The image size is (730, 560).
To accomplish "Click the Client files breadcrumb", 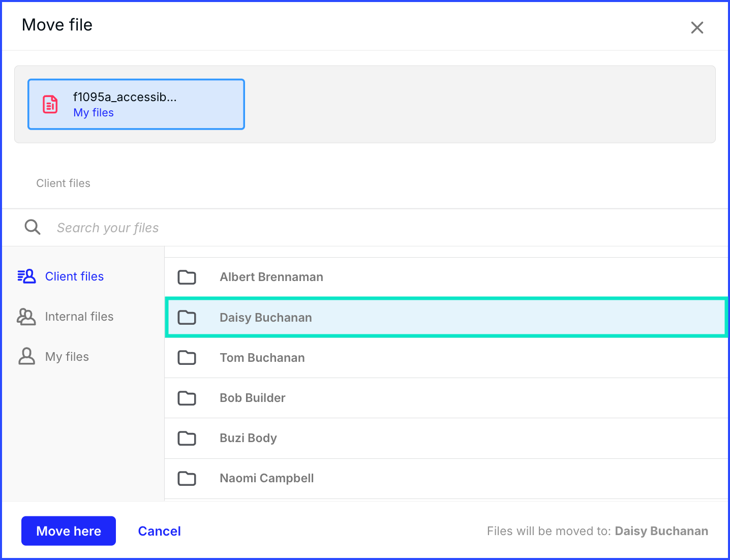I will 63,183.
